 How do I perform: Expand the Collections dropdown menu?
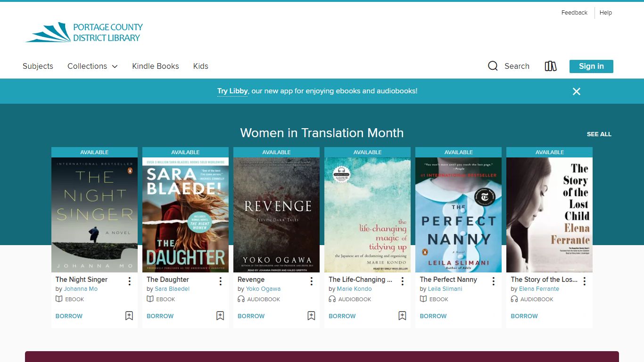click(92, 66)
